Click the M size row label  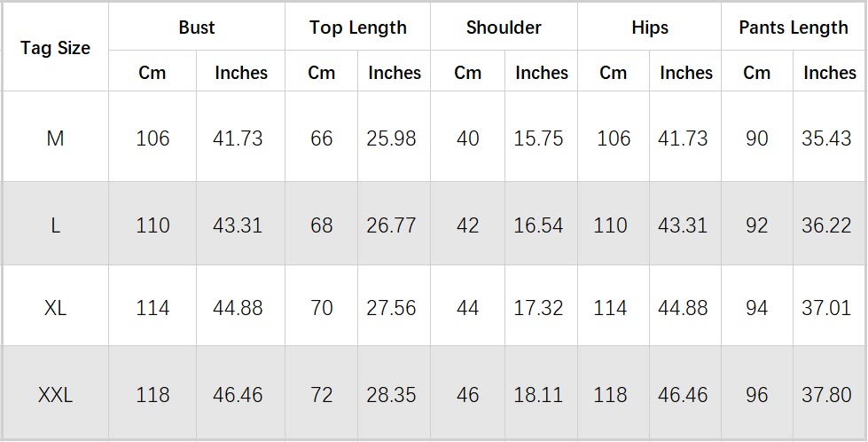pyautogui.click(x=55, y=138)
